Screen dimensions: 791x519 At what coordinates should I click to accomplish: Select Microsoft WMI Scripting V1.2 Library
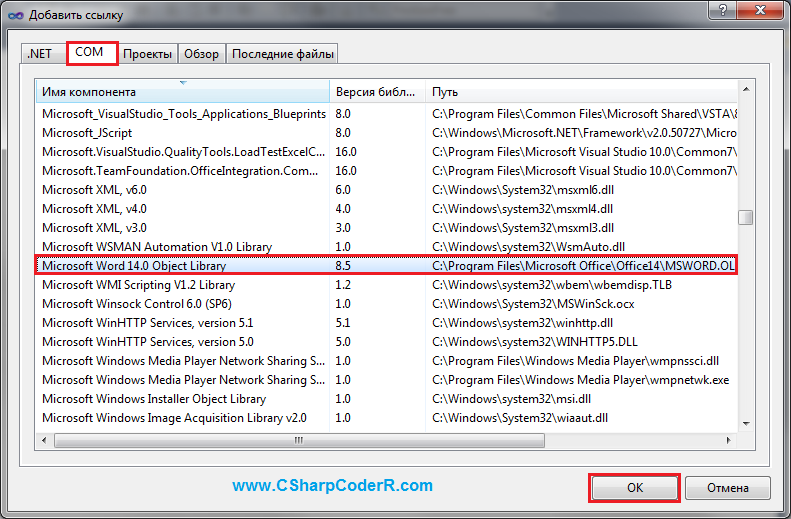[386, 285]
